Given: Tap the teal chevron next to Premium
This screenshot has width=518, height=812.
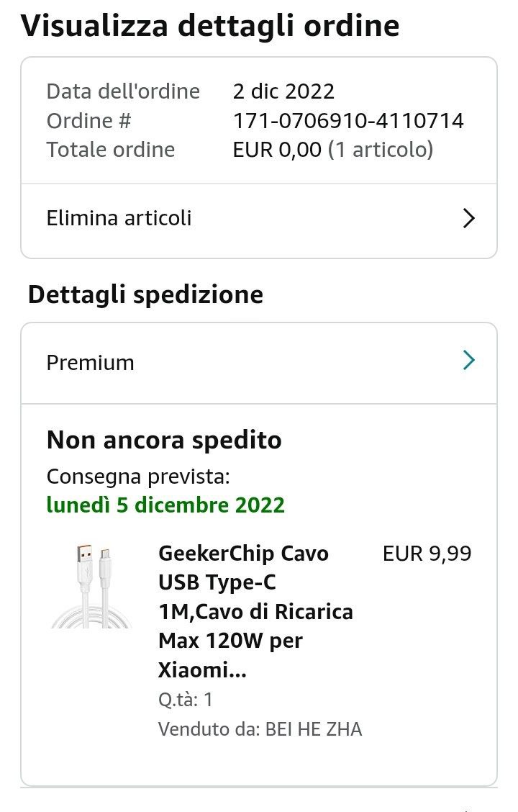Looking at the screenshot, I should click(469, 361).
